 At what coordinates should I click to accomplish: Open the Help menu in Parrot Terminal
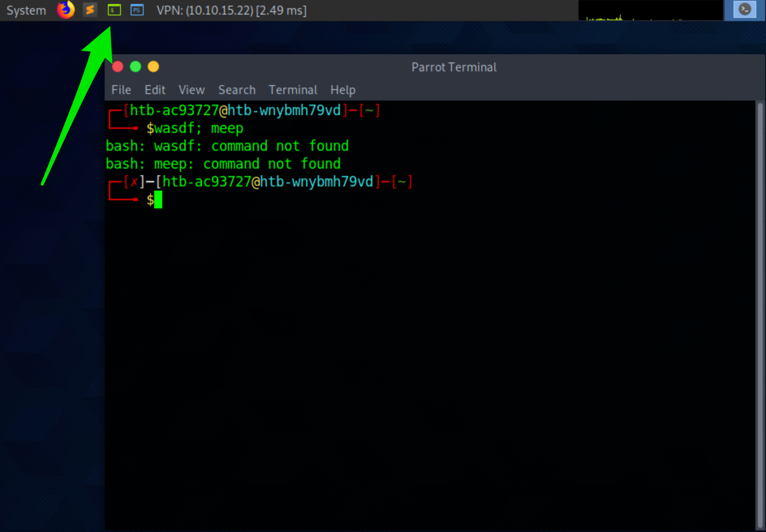(x=343, y=90)
